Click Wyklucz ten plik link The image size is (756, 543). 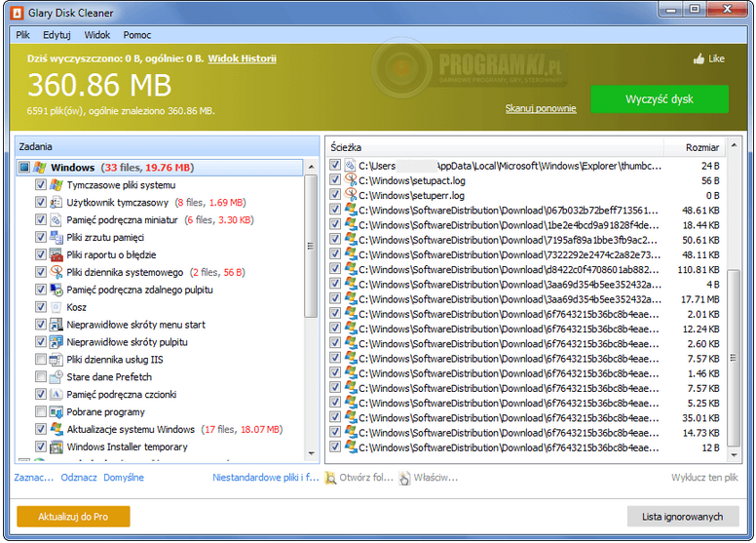(x=704, y=478)
